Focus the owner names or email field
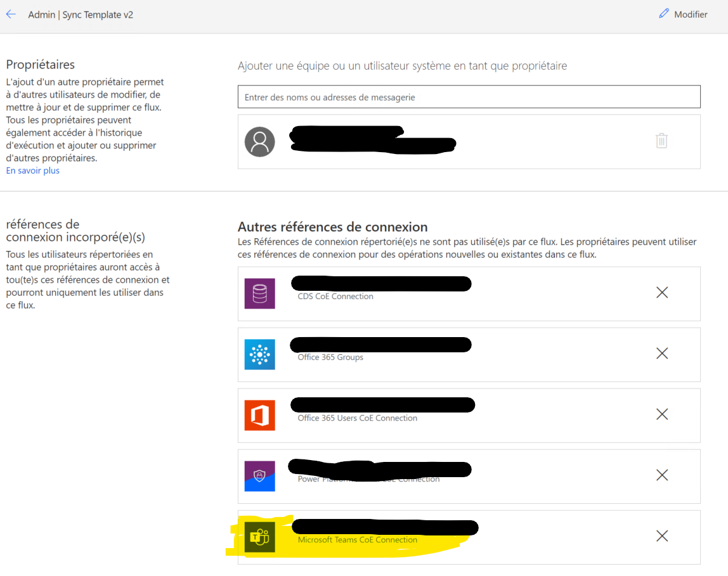728x576 pixels. click(469, 97)
